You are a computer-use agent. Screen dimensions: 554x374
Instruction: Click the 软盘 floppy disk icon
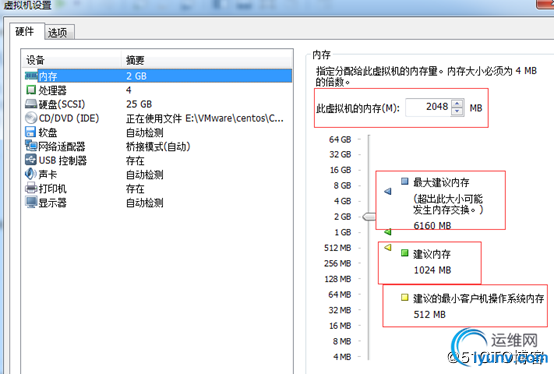tap(31, 132)
